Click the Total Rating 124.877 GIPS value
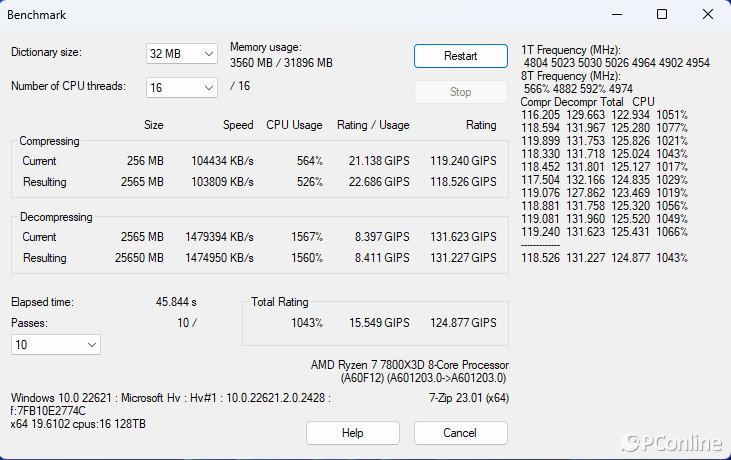Viewport: 731px width, 460px height. pyautogui.click(x=463, y=323)
